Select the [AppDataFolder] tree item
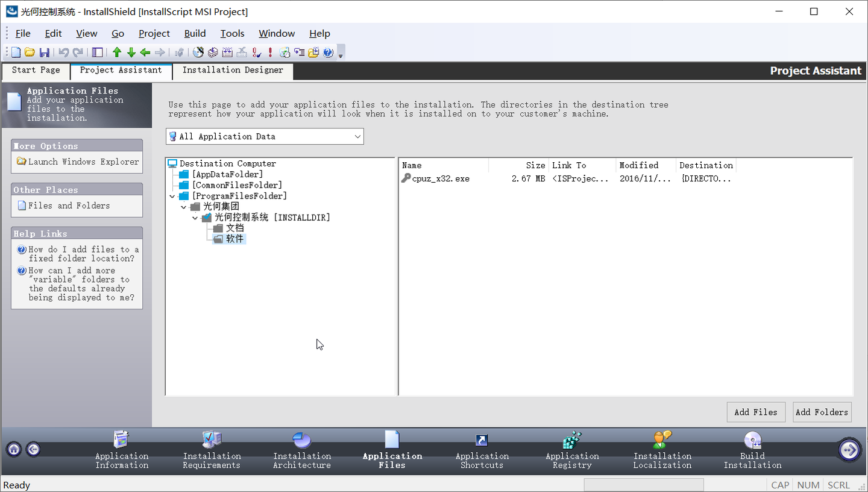The height and width of the screenshot is (492, 868). pos(227,174)
